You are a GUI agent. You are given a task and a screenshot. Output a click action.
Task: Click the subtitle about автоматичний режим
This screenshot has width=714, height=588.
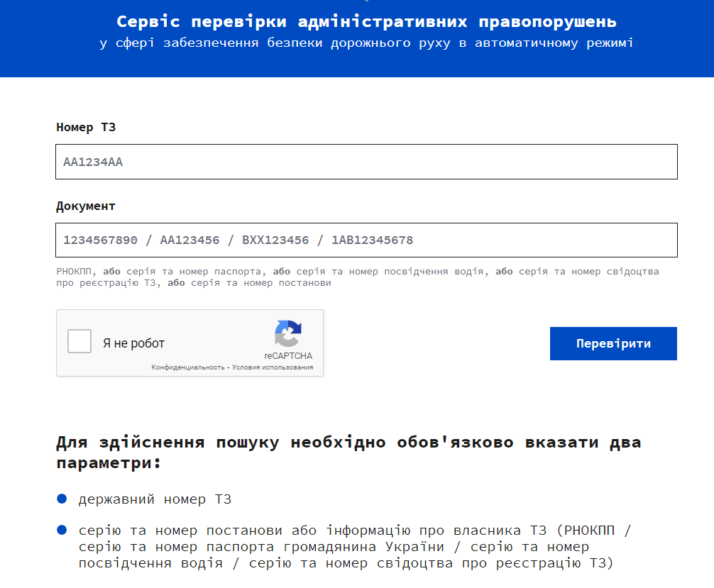(367, 43)
